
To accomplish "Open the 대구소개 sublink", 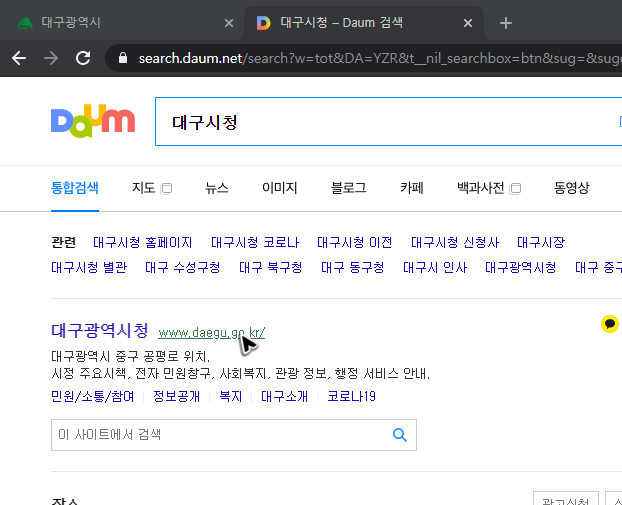I will [284, 396].
